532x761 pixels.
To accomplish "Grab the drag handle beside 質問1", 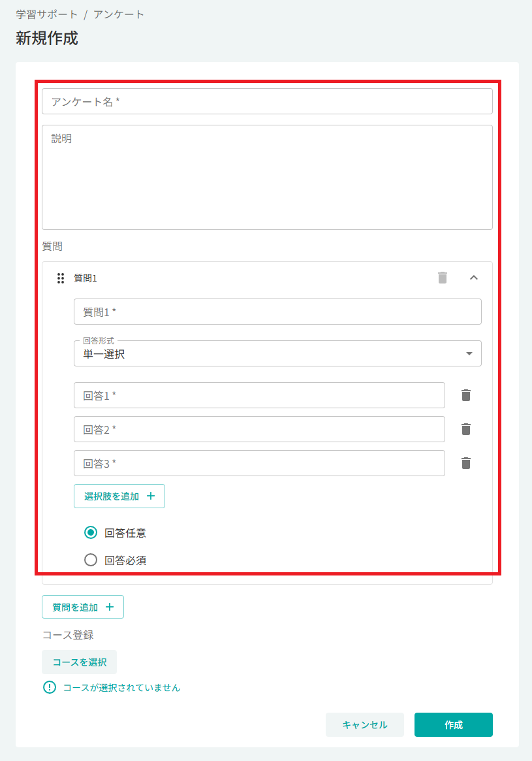I will coord(61,278).
